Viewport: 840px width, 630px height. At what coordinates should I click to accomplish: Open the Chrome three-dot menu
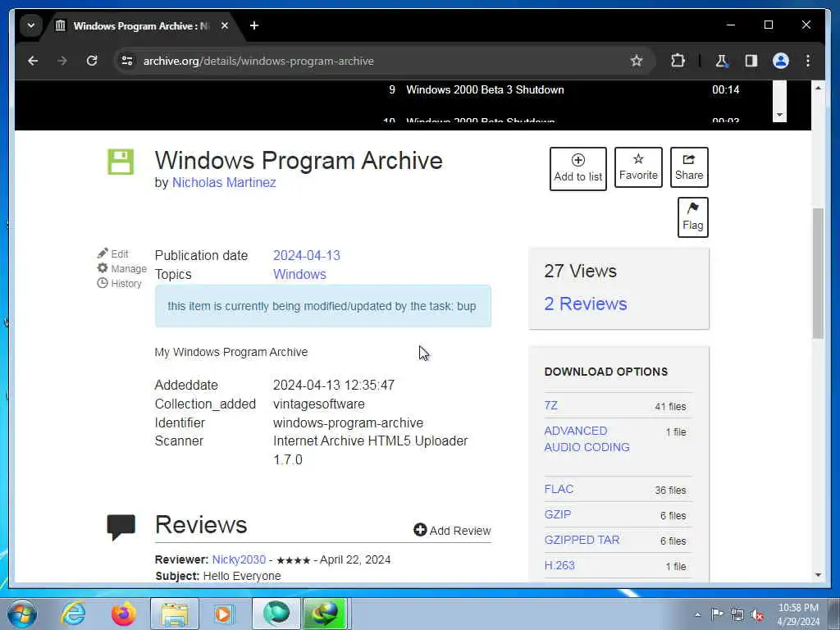pos(808,61)
